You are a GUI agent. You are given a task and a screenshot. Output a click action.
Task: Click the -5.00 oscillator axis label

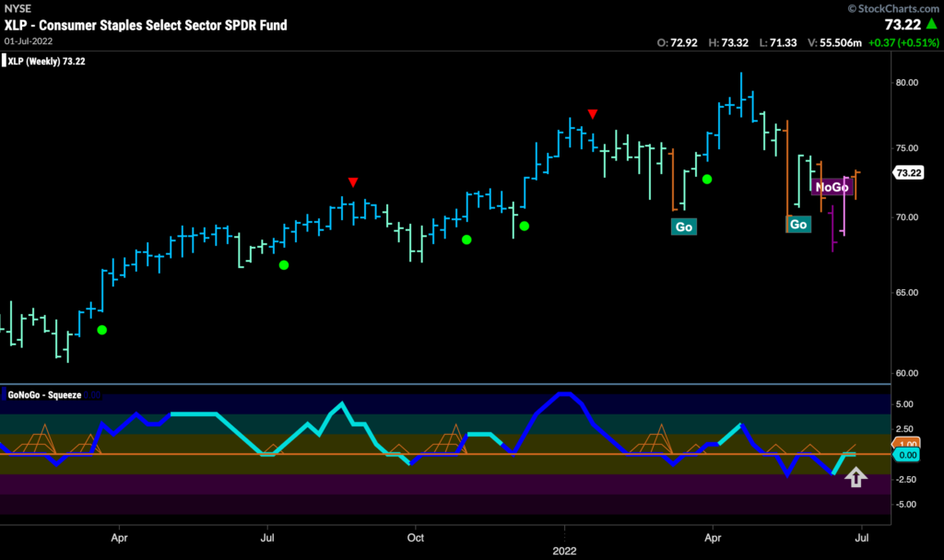pyautogui.click(x=904, y=504)
